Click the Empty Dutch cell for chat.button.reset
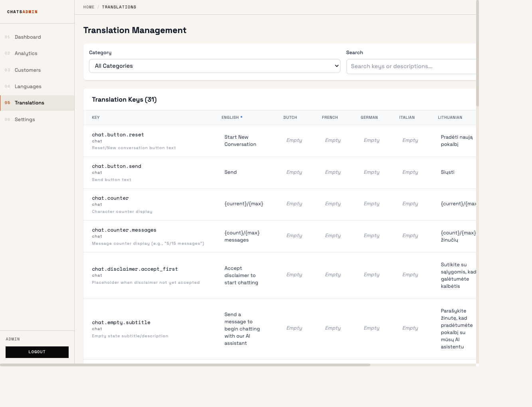Image resolution: width=532 pixels, height=407 pixels. [x=294, y=140]
